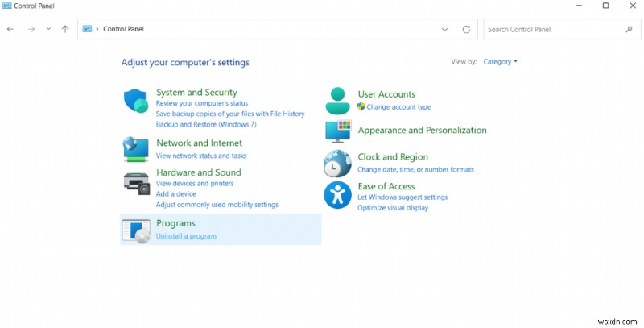Open the Clock and Region globe icon
This screenshot has width=644, height=328.
[337, 164]
